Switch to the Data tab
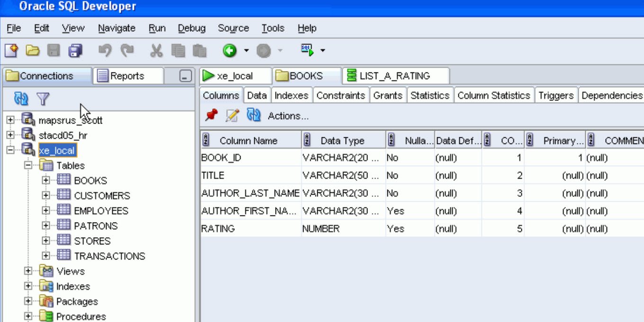Screen dimensions: 644x322 pyautogui.click(x=257, y=95)
